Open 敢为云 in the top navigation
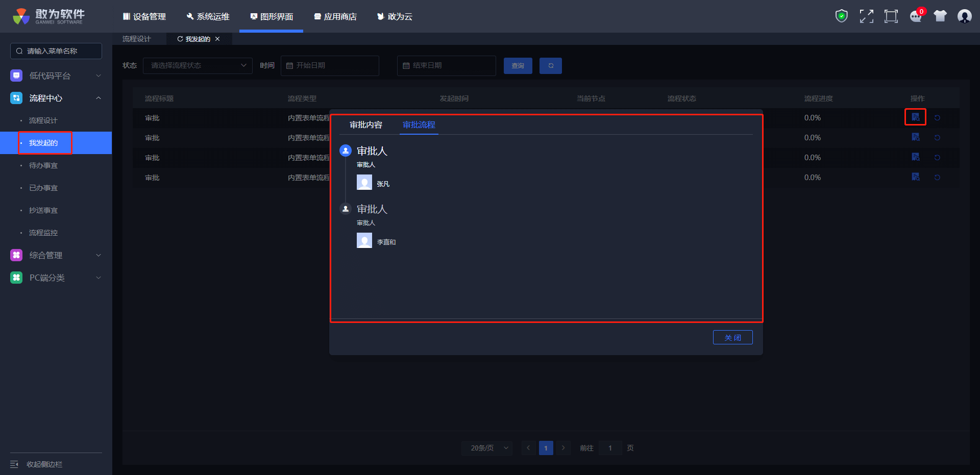This screenshot has height=475, width=980. pos(395,16)
